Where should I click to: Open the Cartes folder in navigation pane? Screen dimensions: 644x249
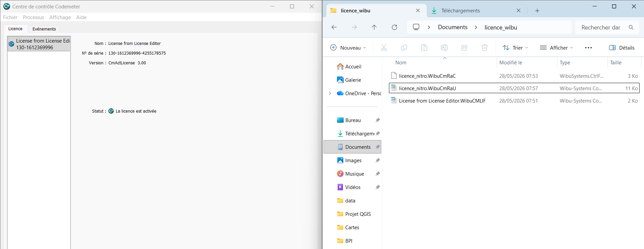pos(348,227)
